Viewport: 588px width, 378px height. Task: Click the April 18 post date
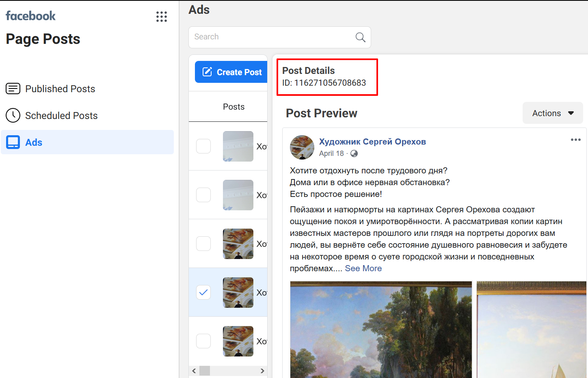[331, 153]
